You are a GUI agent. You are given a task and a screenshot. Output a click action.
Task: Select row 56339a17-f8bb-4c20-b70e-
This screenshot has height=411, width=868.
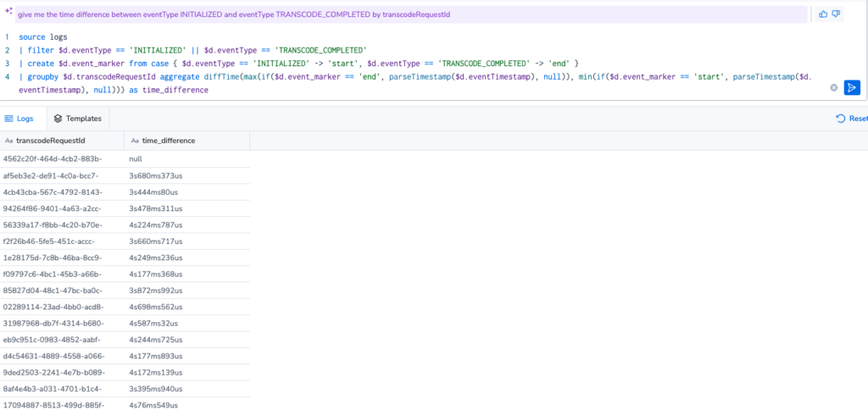click(125, 225)
